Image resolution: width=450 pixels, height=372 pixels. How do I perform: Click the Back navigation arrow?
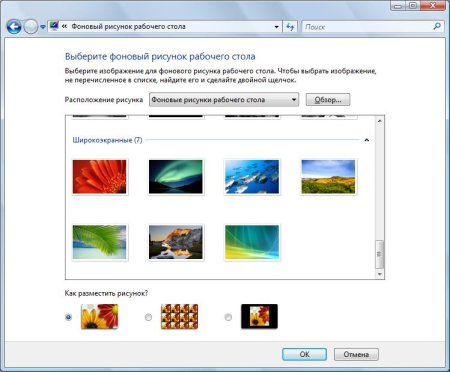14,27
